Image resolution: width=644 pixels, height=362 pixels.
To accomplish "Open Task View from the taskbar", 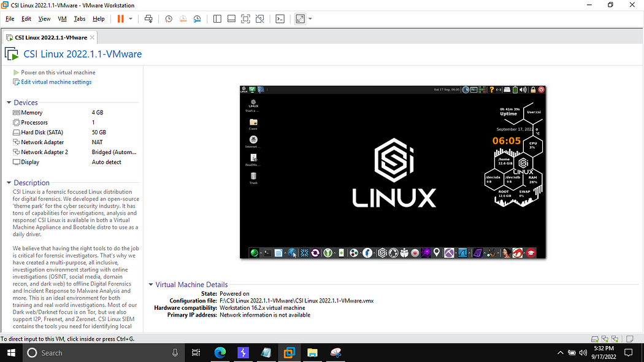I will click(196, 353).
